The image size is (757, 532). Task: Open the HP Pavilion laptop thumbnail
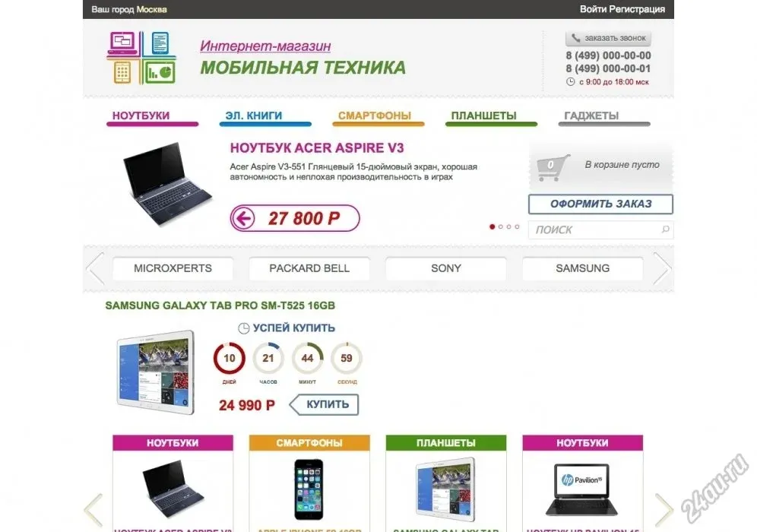(581, 489)
